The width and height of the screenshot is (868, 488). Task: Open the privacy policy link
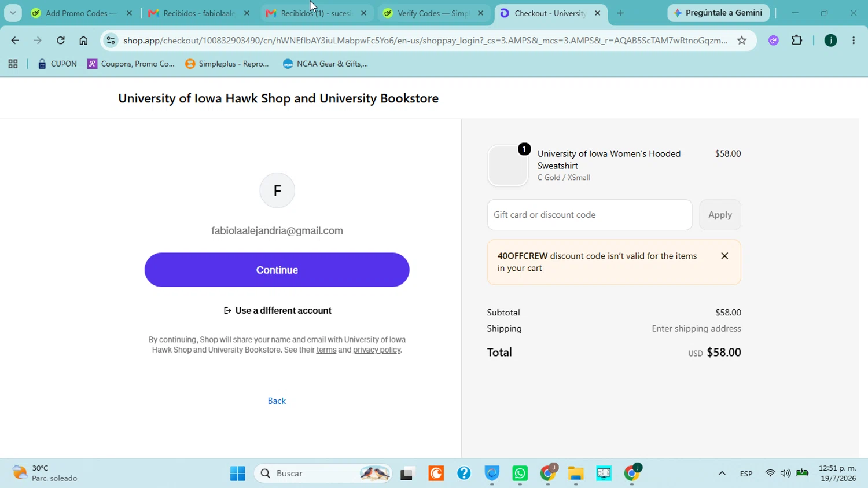(377, 350)
